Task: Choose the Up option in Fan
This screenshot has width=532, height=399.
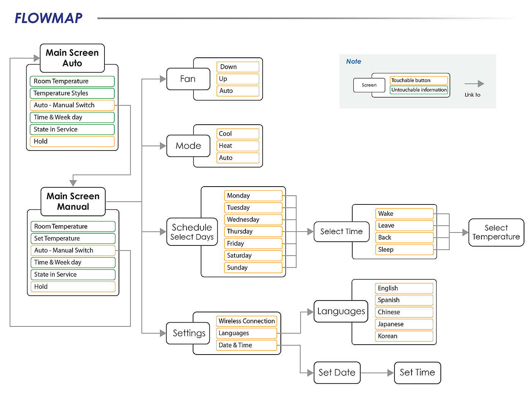Action: [238, 79]
